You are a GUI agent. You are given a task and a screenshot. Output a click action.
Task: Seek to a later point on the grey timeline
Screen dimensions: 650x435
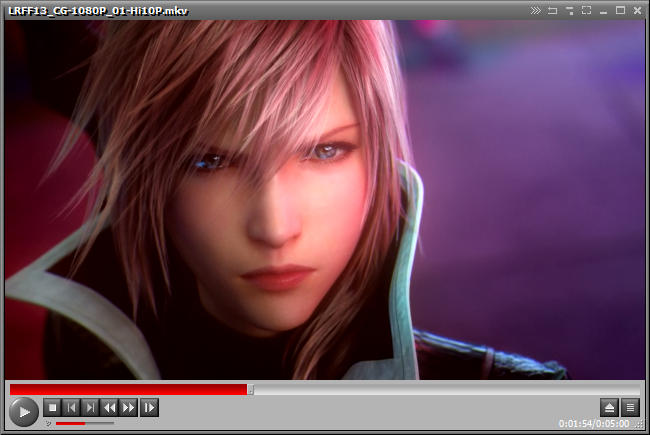(x=447, y=389)
